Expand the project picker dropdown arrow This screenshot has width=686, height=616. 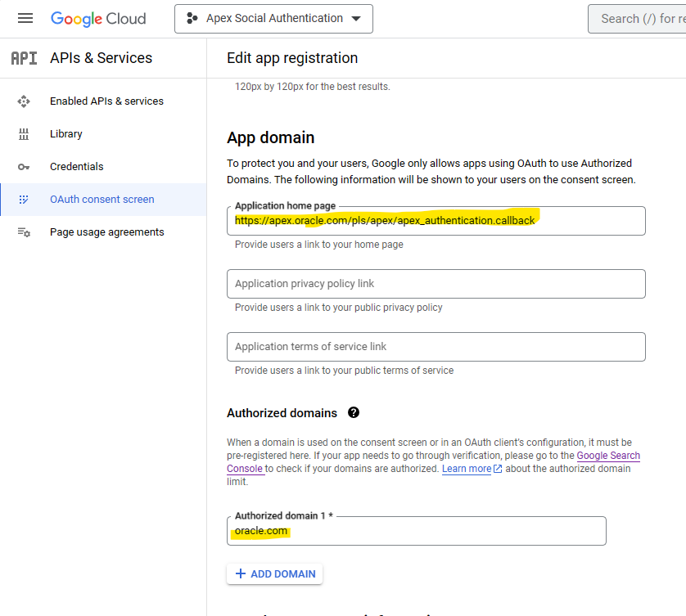(x=356, y=18)
